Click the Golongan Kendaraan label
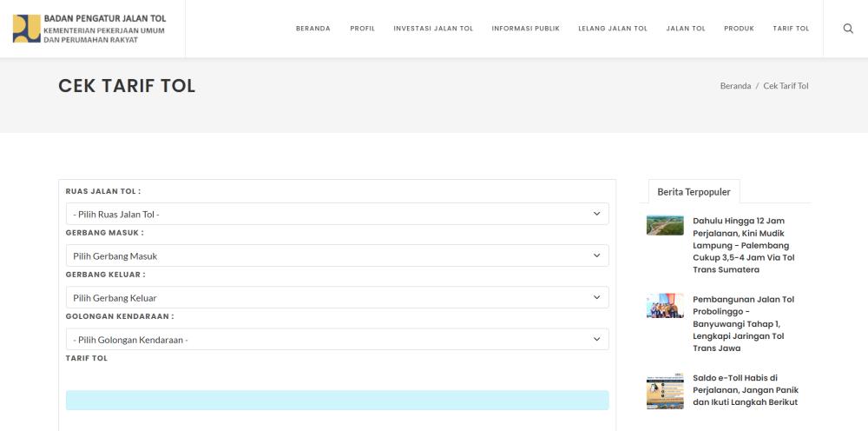 tap(120, 316)
